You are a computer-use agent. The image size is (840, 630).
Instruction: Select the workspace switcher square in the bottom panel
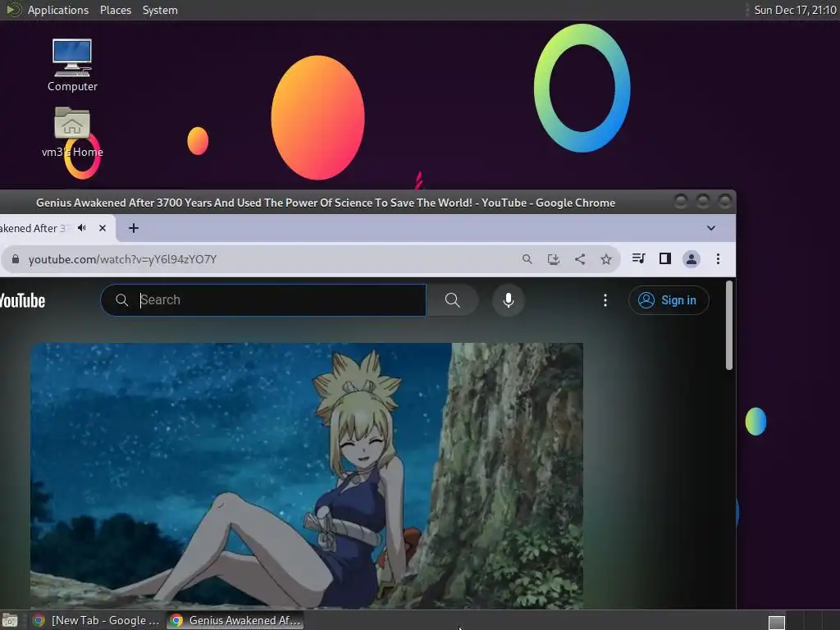(777, 623)
